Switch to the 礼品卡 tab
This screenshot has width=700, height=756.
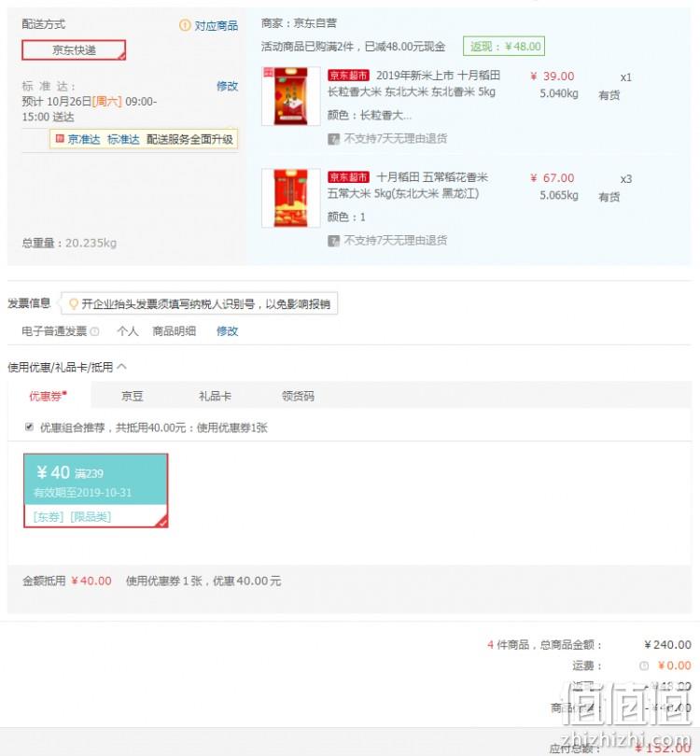tap(215, 397)
